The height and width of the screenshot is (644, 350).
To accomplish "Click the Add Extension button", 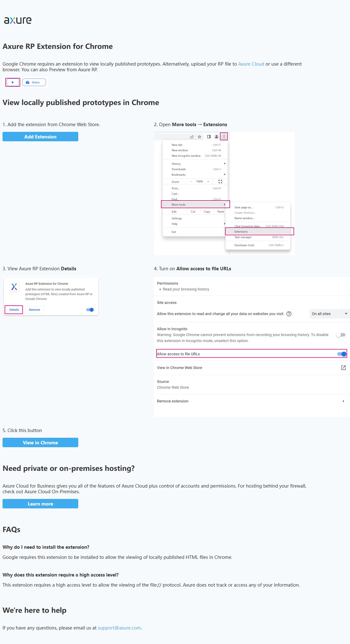I will [x=40, y=137].
